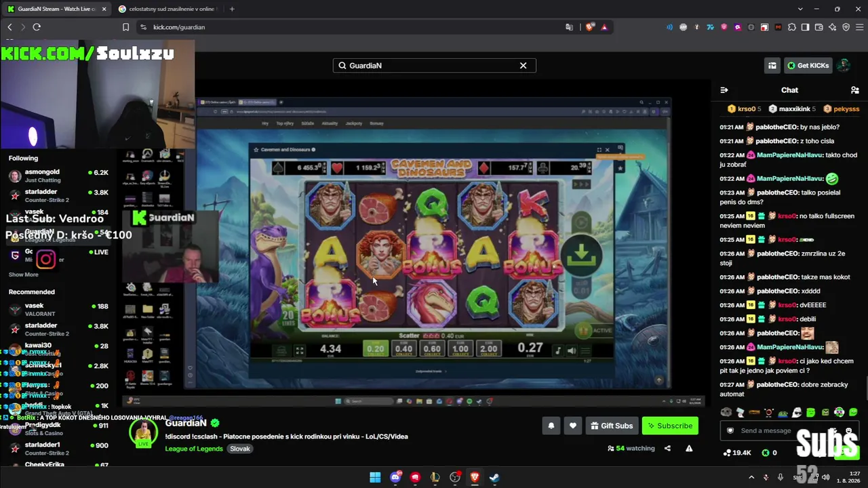Open top gifter maxxikink in chat leaderboard

point(791,108)
